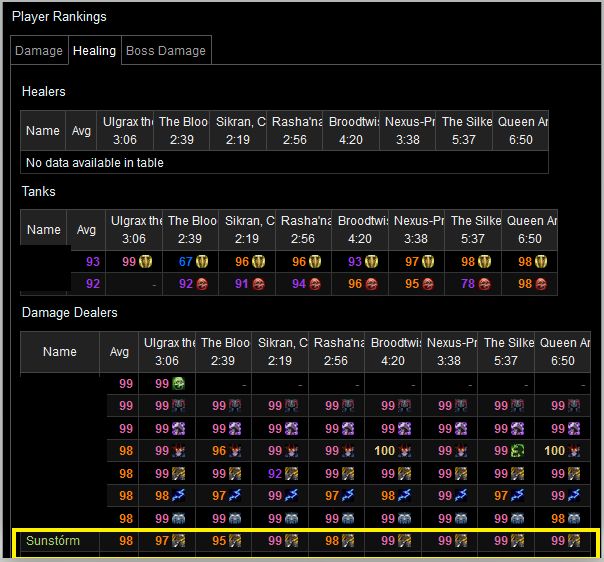This screenshot has width=604, height=562.
Task: Click Damage Dealers icon beside 92 in Sikran column
Action: coord(291,473)
